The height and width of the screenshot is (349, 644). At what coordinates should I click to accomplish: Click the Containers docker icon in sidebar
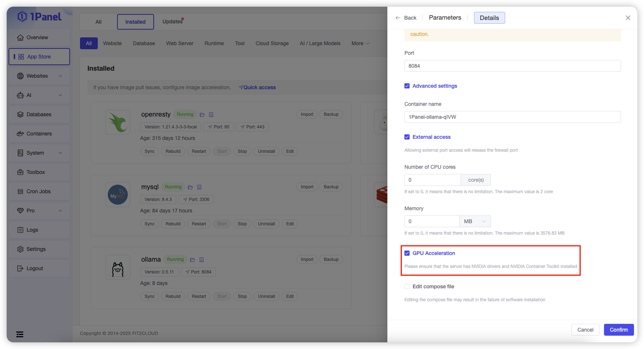pyautogui.click(x=20, y=134)
